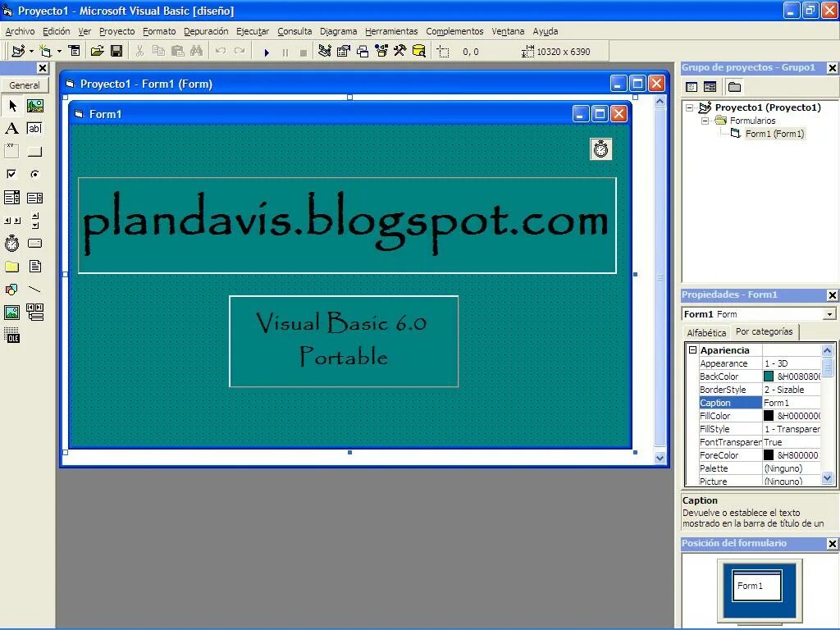Select the Timer control on Form1
The image size is (840, 630).
tap(600, 149)
